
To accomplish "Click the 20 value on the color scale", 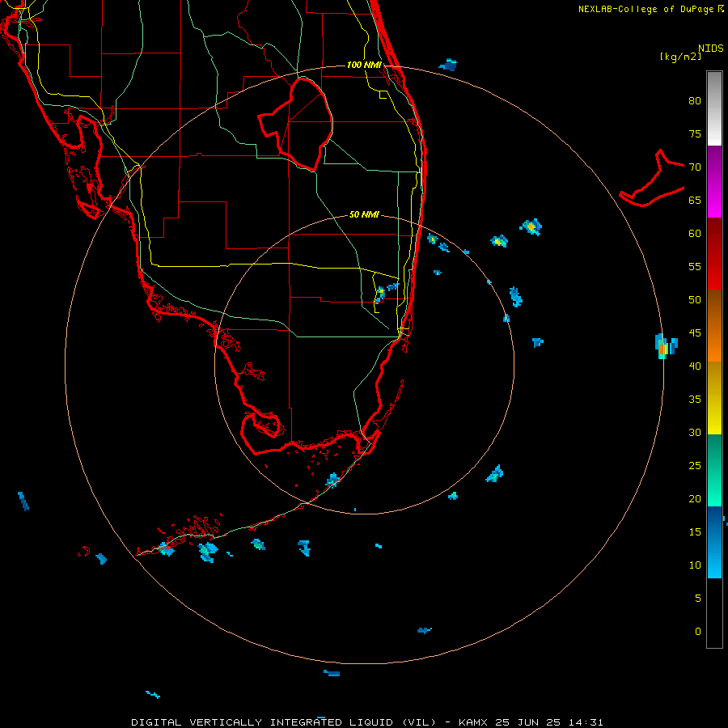I will pos(695,498).
